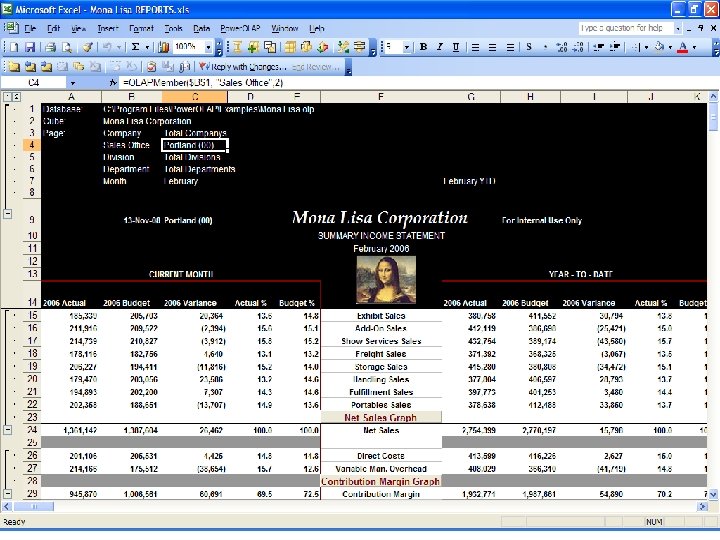Click the New workbook icon
Viewport: 720px width, 540px height.
pyautogui.click(x=14, y=47)
